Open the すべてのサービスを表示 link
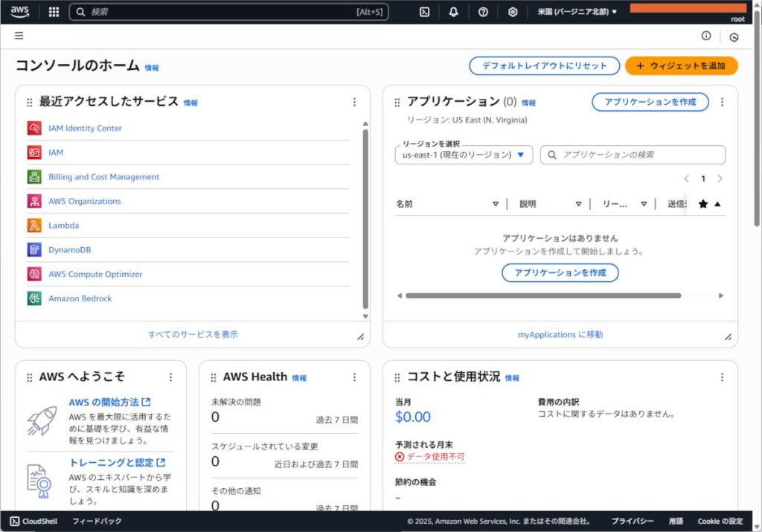The width and height of the screenshot is (762, 532). point(193,334)
